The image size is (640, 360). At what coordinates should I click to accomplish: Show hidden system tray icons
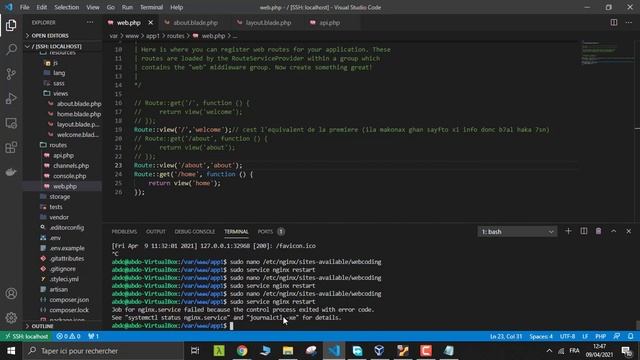[549, 351]
